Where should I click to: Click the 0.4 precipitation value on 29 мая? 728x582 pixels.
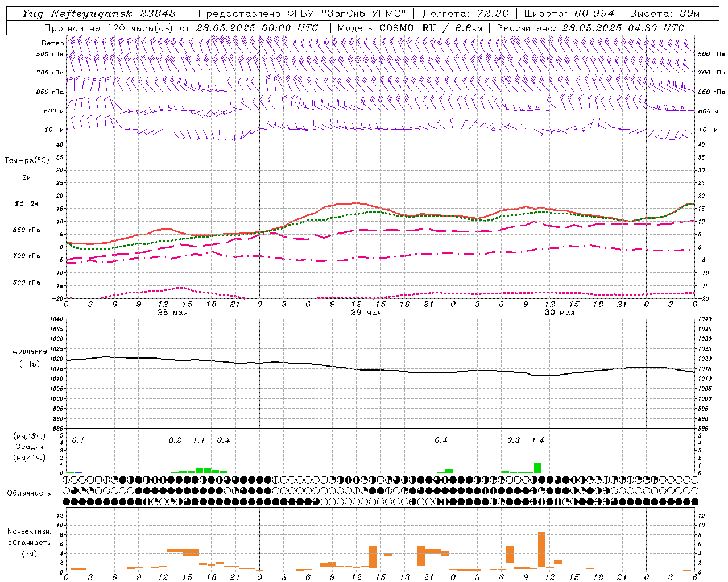tap(441, 440)
